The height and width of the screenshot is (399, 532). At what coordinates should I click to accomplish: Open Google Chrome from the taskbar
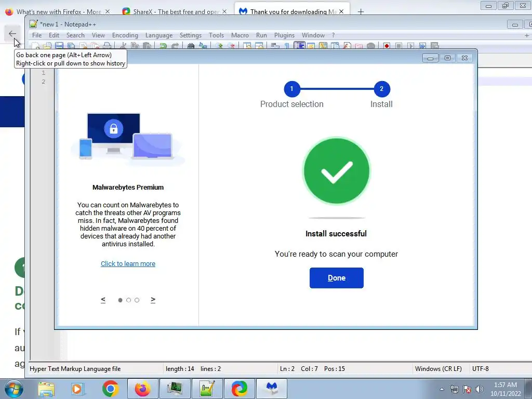[110, 389]
